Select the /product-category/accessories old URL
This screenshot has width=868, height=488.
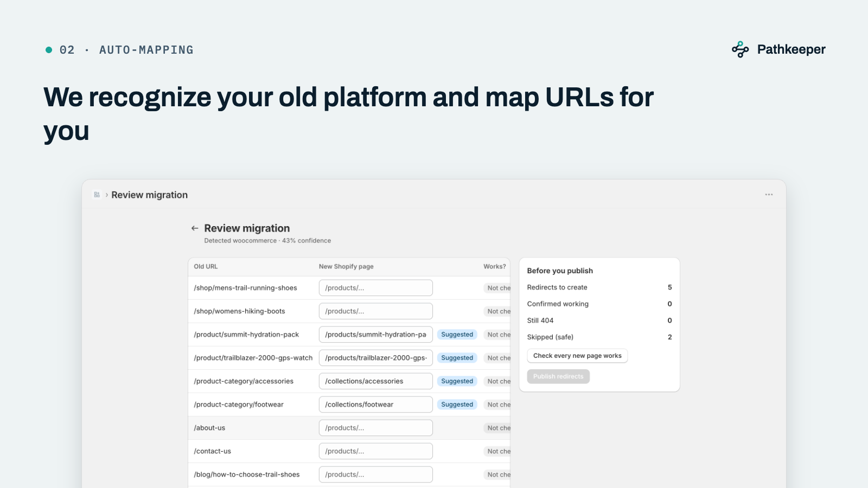pyautogui.click(x=244, y=381)
